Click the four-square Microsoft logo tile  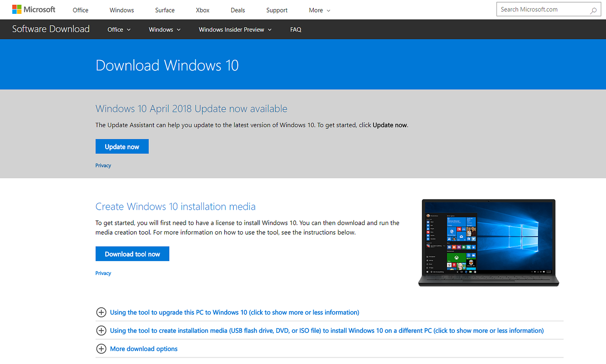pyautogui.click(x=16, y=9)
